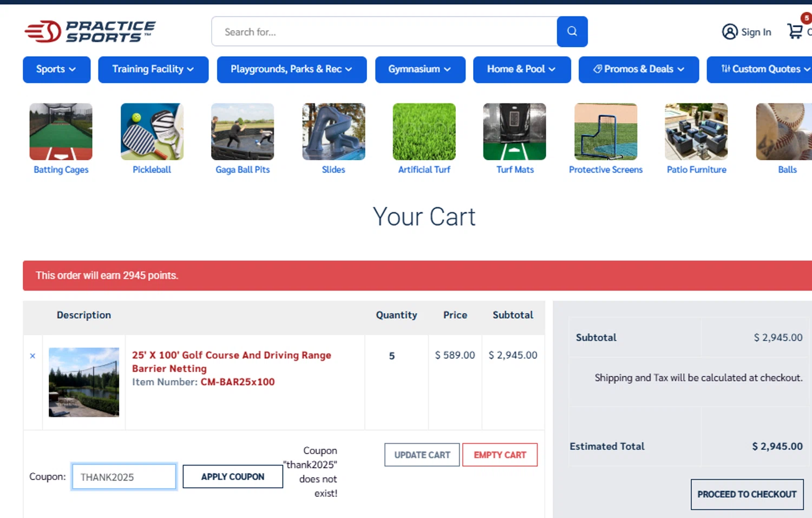Screen dimensions: 812x518
Task: Click the Update Cart button
Action: pos(422,455)
